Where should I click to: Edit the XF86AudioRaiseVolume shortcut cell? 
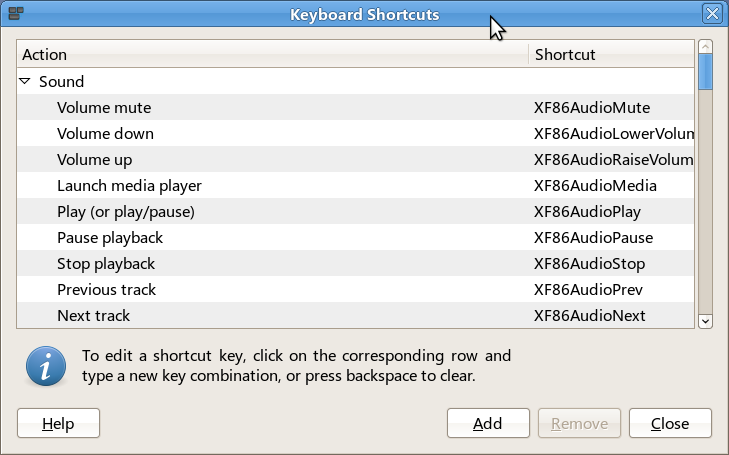613,160
